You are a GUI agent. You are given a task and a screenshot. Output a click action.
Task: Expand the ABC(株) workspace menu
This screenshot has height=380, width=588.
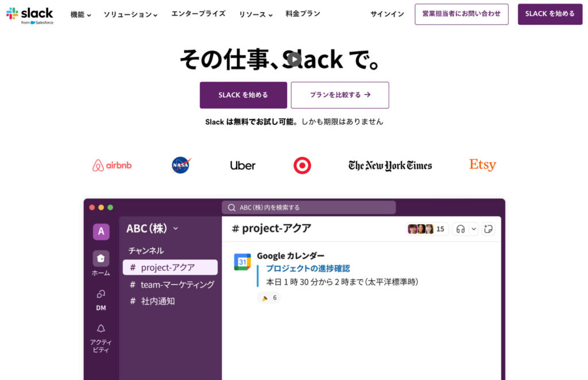[152, 228]
